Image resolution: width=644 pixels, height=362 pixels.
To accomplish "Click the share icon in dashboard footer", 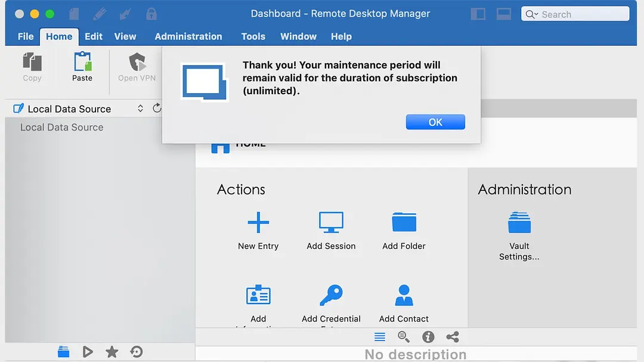I will pyautogui.click(x=453, y=337).
